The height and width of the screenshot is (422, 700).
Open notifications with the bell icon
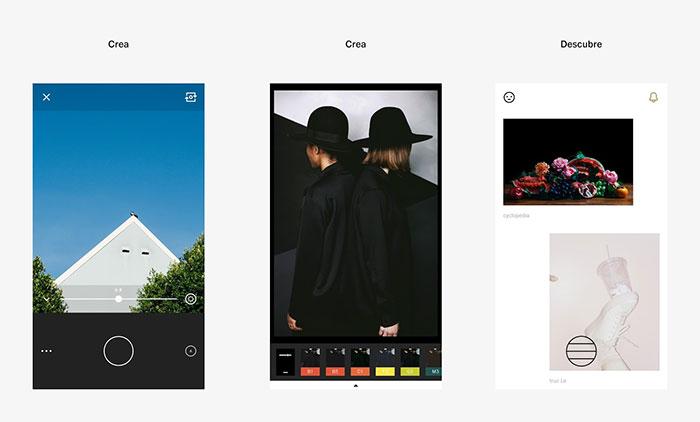pos(653,97)
